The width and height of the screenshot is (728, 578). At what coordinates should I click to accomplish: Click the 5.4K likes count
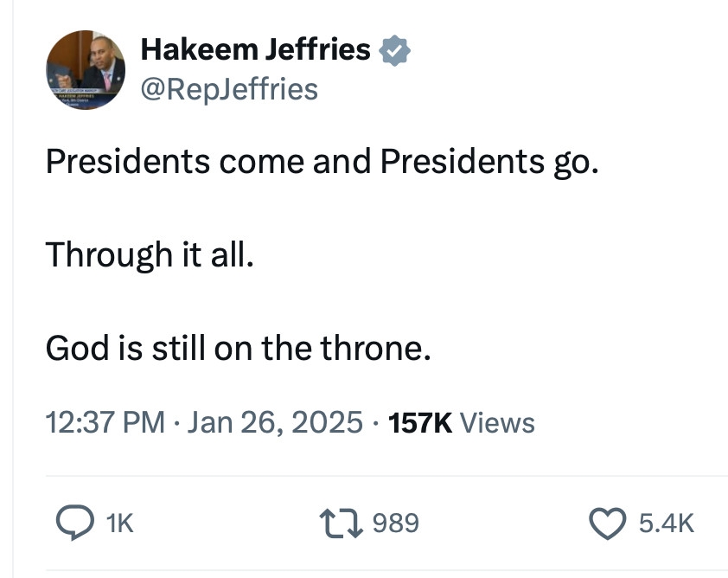click(667, 523)
